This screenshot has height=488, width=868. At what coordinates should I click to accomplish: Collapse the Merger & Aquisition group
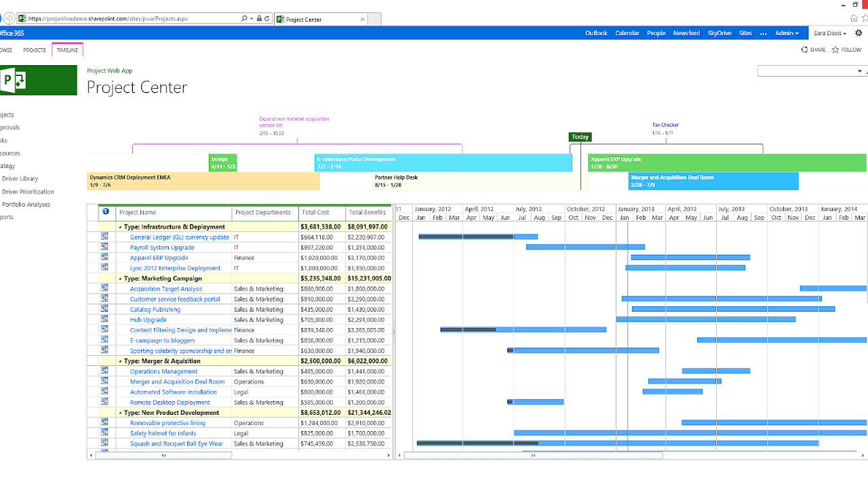click(x=121, y=361)
